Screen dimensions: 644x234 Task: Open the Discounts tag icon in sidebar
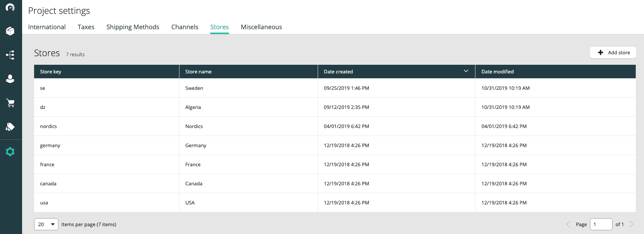[x=10, y=127]
